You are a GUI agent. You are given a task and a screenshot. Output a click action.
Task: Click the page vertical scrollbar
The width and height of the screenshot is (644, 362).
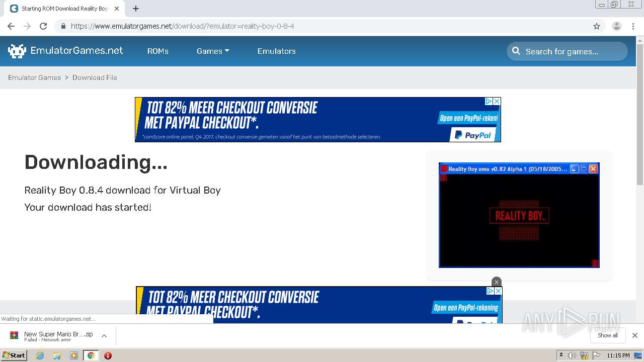(640, 116)
